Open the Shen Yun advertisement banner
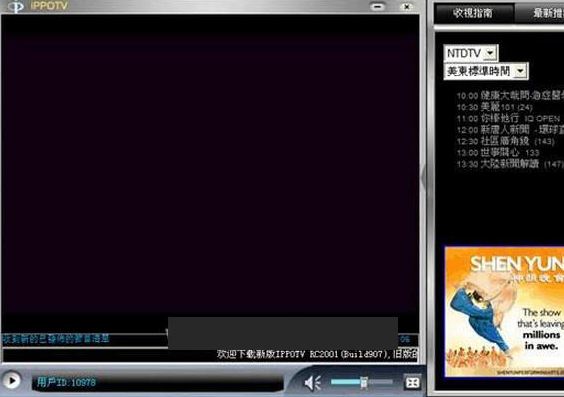The height and width of the screenshot is (397, 564). tap(504, 312)
